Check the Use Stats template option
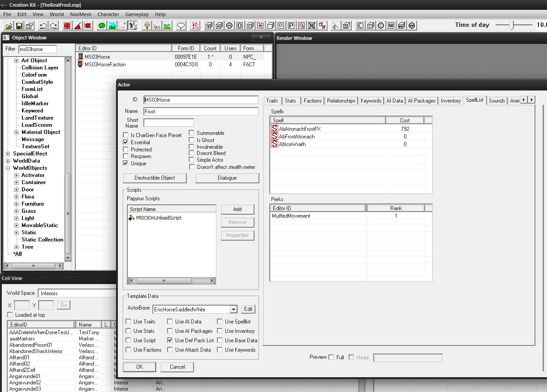 click(129, 331)
